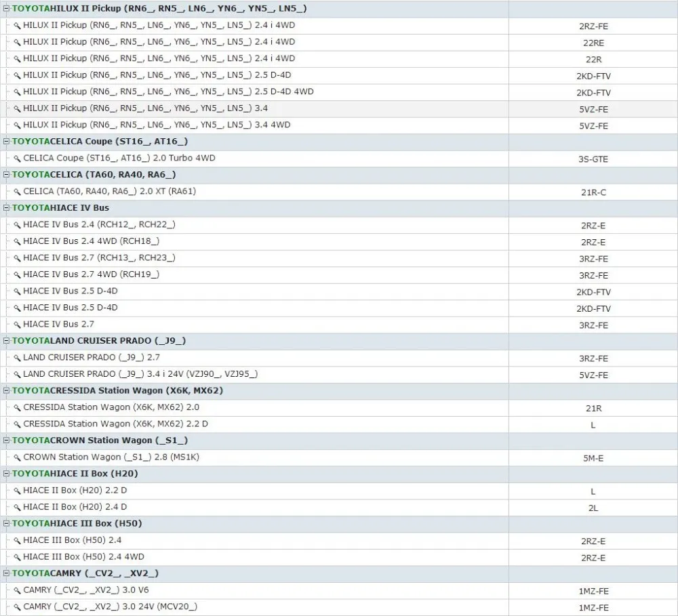Click engine code 22R cell
678x616 pixels.
(x=593, y=59)
